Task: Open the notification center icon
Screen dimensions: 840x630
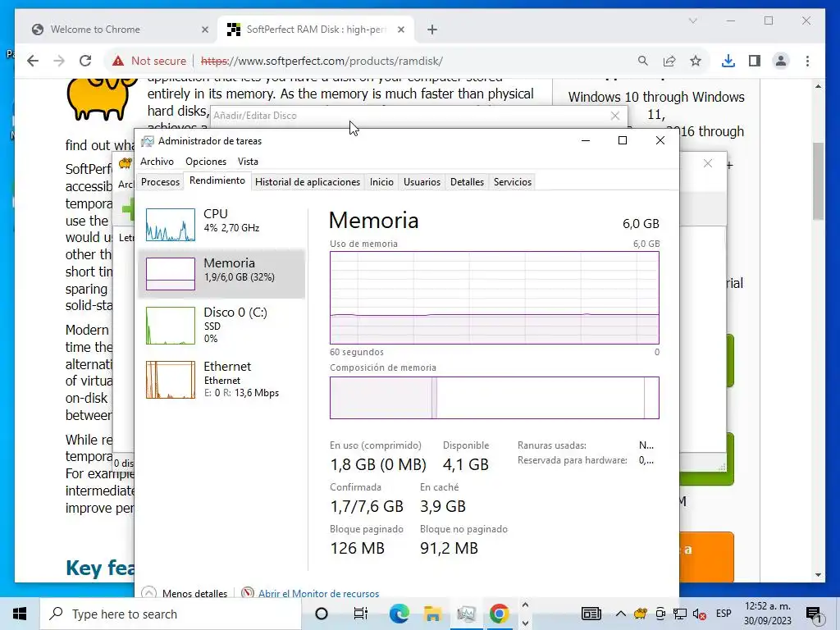Action: 815,614
